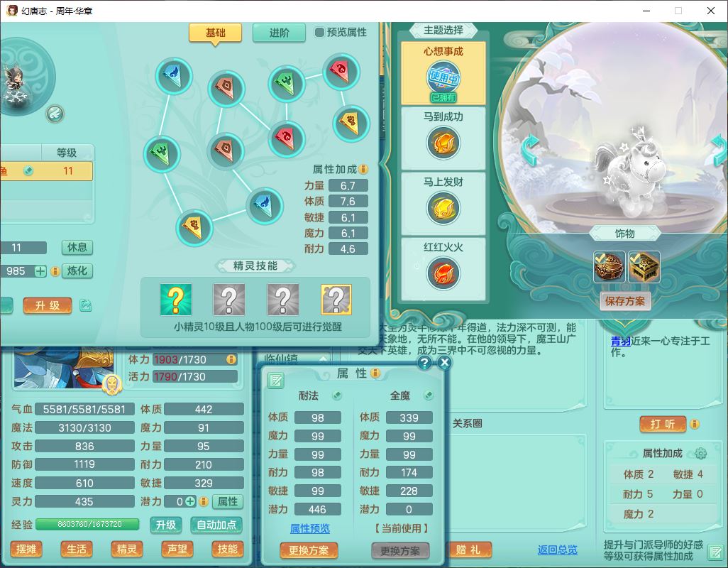Click the gold-framed question-mark spirit skill slot
Image resolution: width=728 pixels, height=568 pixels.
click(x=336, y=300)
